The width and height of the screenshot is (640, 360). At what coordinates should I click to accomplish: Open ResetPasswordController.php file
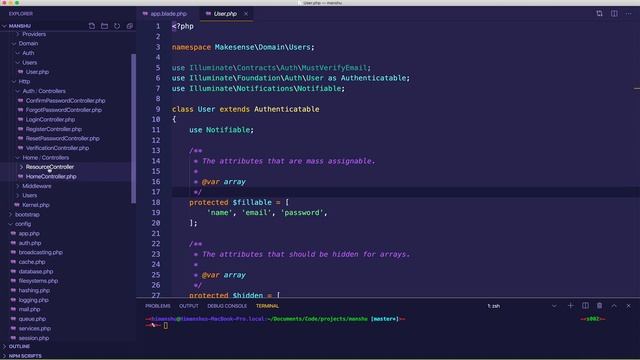coord(62,138)
